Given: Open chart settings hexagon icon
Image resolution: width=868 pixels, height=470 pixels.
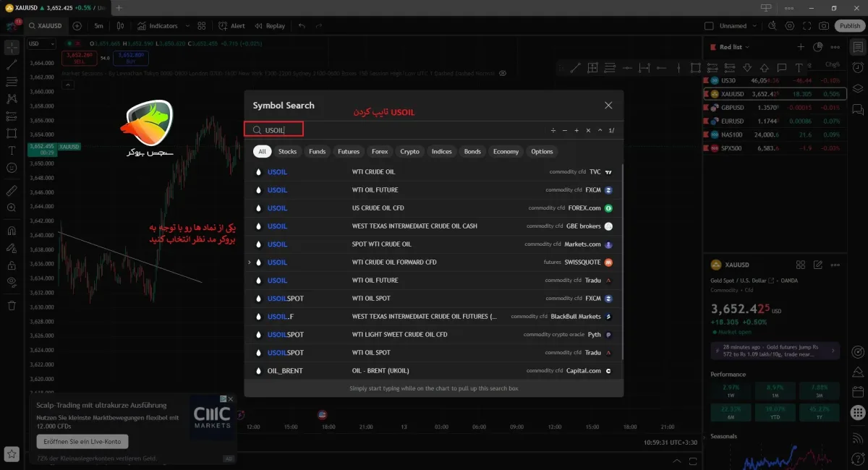Looking at the screenshot, I should pos(788,26).
